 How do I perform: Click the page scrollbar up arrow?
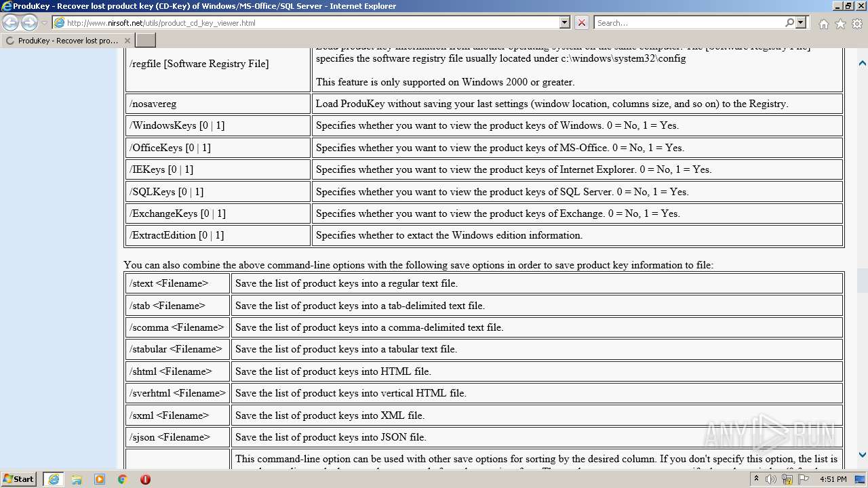point(862,63)
